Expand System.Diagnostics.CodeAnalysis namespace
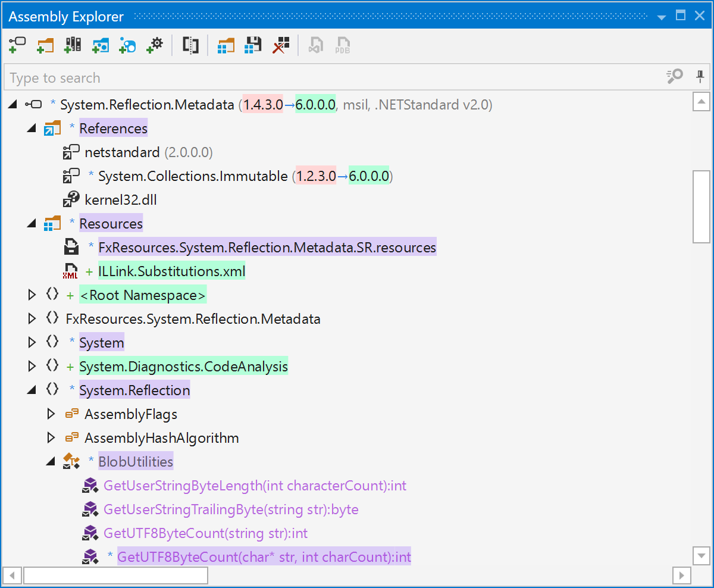714x588 pixels. [32, 367]
